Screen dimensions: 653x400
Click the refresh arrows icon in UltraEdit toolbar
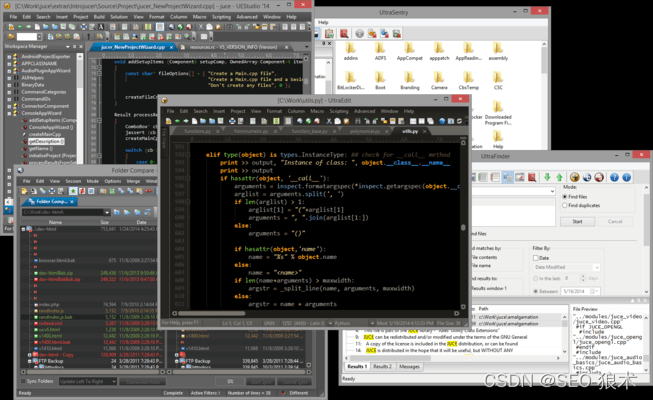click(459, 121)
